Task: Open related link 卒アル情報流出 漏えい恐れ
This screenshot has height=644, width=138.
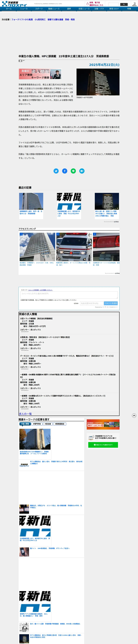Action: (x=56, y=462)
